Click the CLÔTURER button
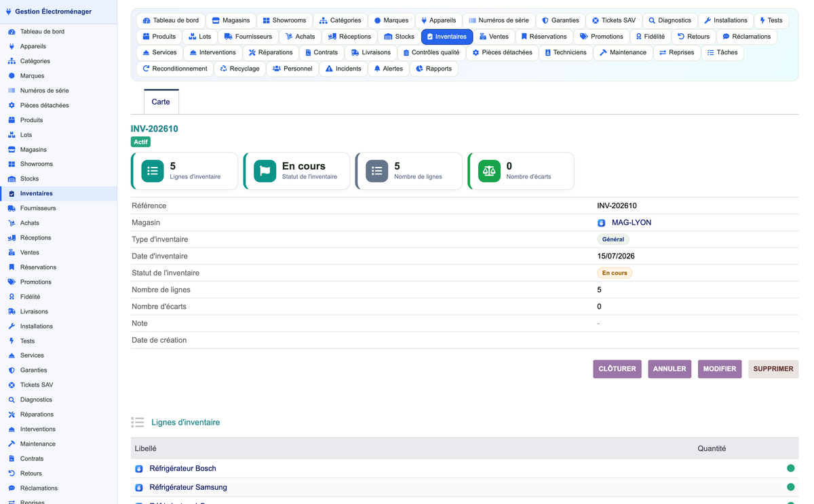This screenshot has width=814, height=504. click(617, 369)
